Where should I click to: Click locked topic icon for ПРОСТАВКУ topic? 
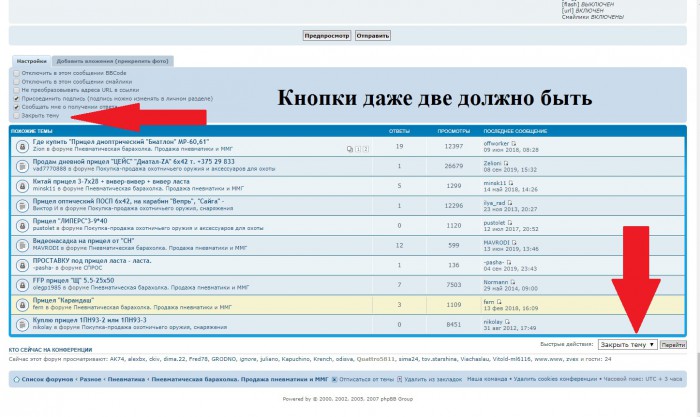pyautogui.click(x=22, y=265)
